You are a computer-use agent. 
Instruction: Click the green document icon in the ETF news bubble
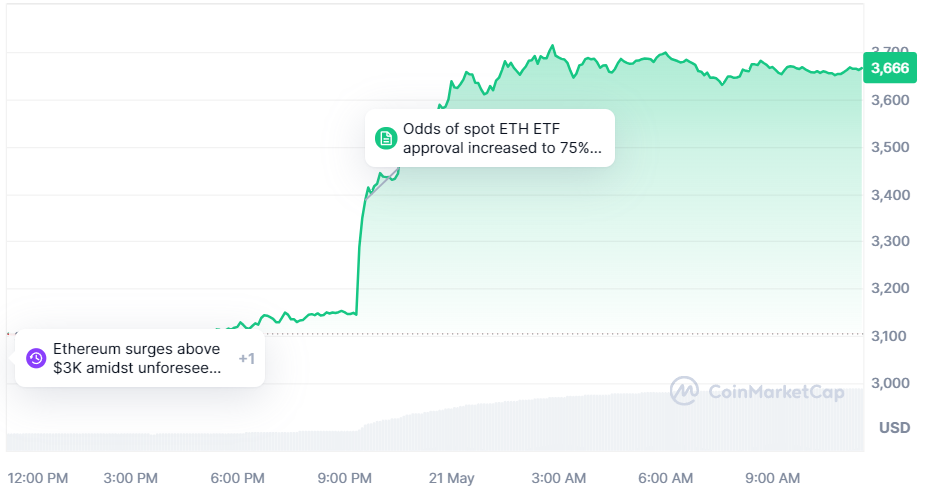click(x=386, y=139)
